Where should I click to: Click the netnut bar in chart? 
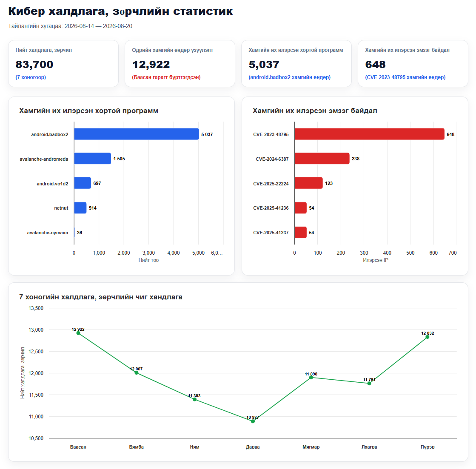point(80,208)
